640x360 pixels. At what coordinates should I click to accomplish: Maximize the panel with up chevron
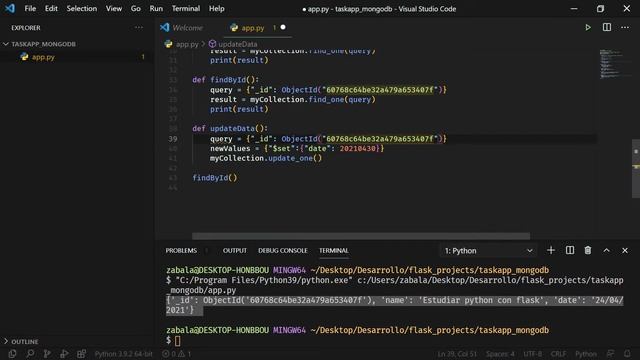607,250
